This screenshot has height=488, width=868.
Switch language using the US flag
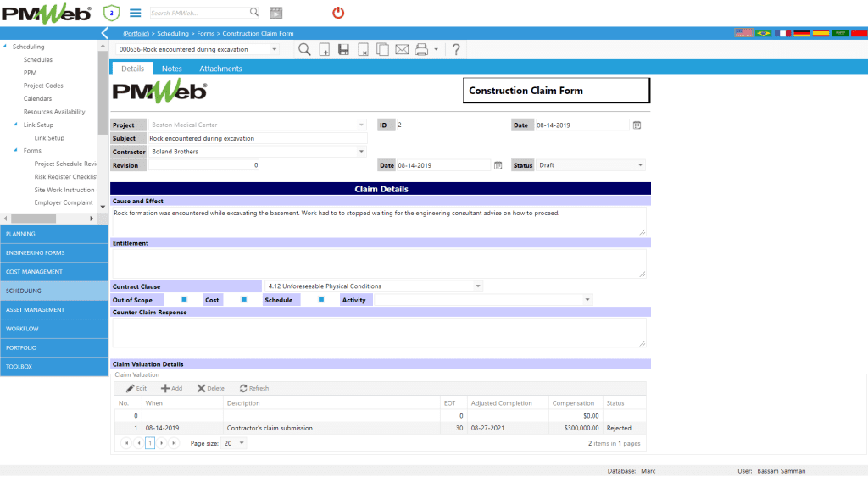(x=744, y=33)
